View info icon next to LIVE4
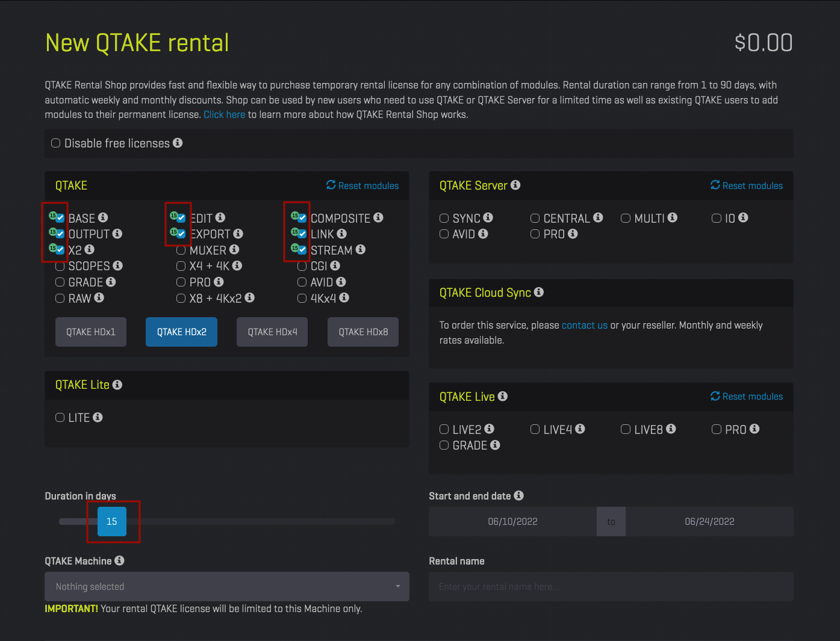 [x=580, y=429]
